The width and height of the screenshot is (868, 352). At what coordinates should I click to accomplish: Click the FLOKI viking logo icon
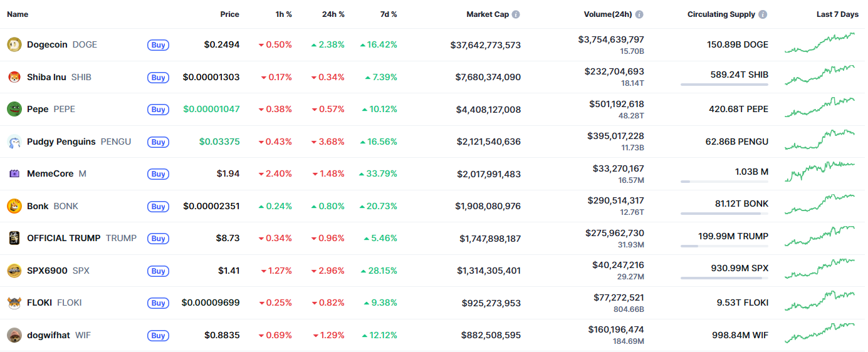coord(14,303)
